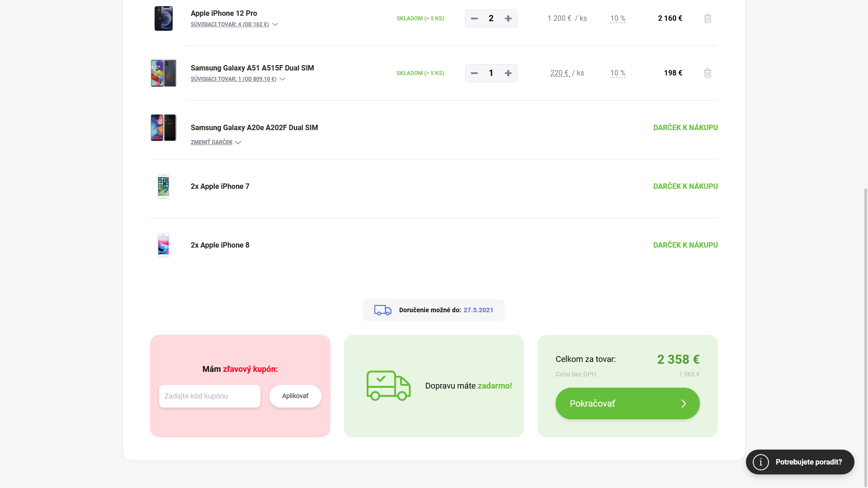
Task: Open Apple iPhone 7 gift thumbnail
Action: tap(163, 186)
